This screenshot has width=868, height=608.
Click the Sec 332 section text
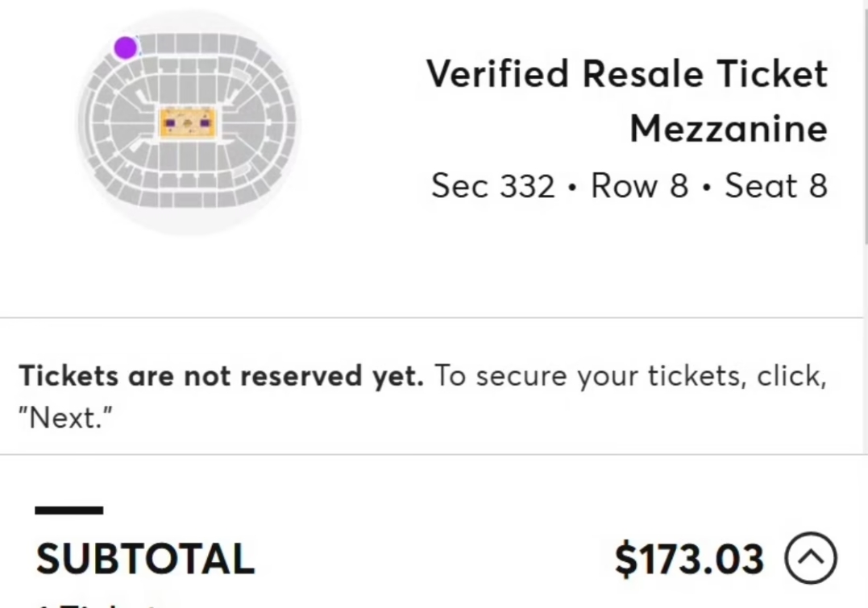coord(493,186)
